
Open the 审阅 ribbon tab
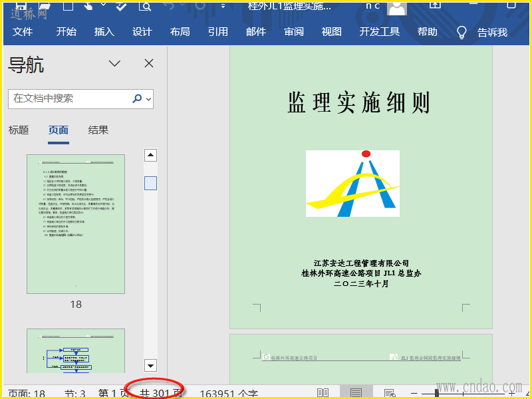(x=294, y=32)
